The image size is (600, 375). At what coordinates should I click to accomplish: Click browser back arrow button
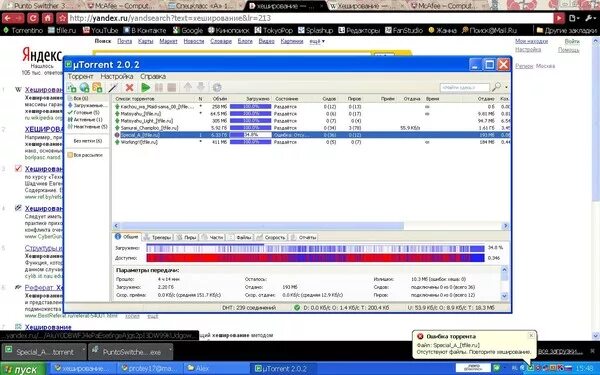8,18
